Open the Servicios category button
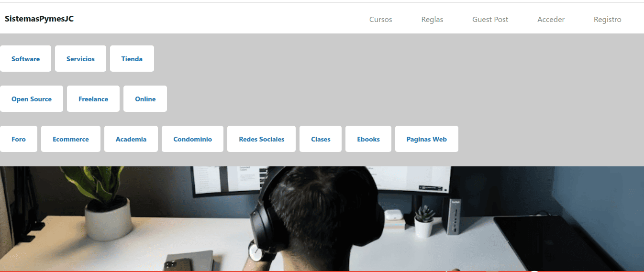Image resolution: width=644 pixels, height=272 pixels. click(80, 59)
